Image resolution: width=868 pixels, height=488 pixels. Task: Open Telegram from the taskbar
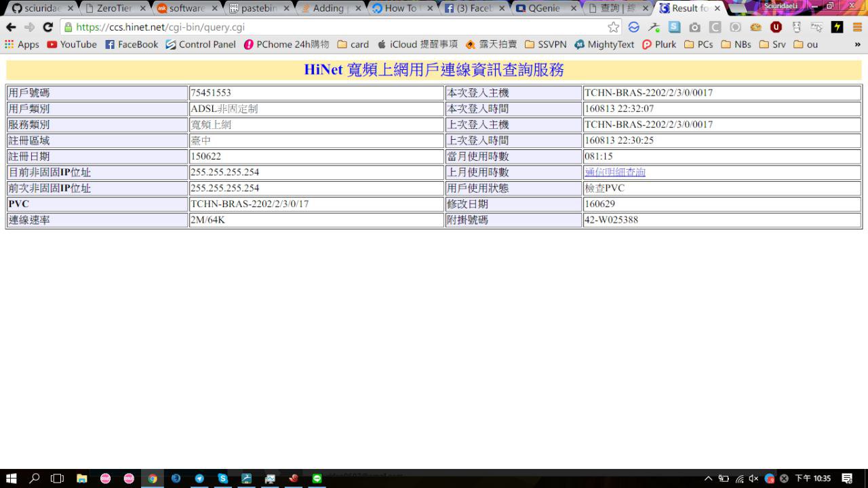199,478
